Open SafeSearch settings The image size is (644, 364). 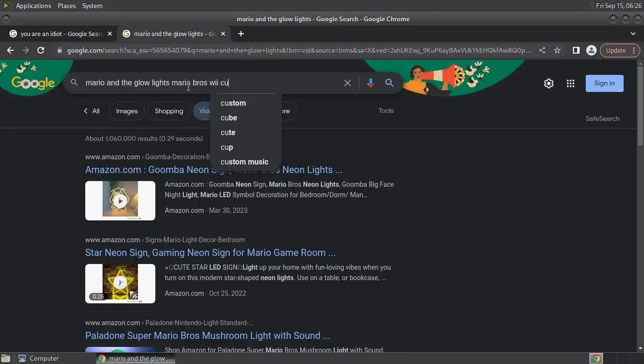(x=602, y=118)
